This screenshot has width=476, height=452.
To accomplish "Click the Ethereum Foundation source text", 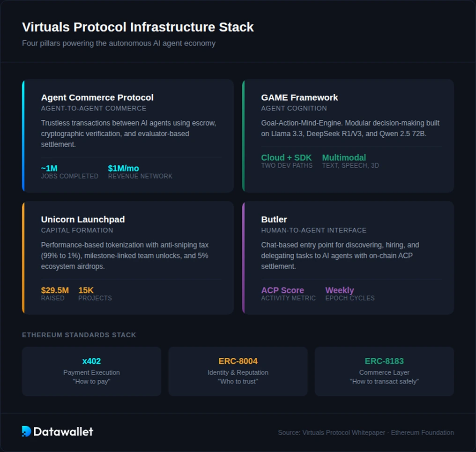I will [422, 432].
